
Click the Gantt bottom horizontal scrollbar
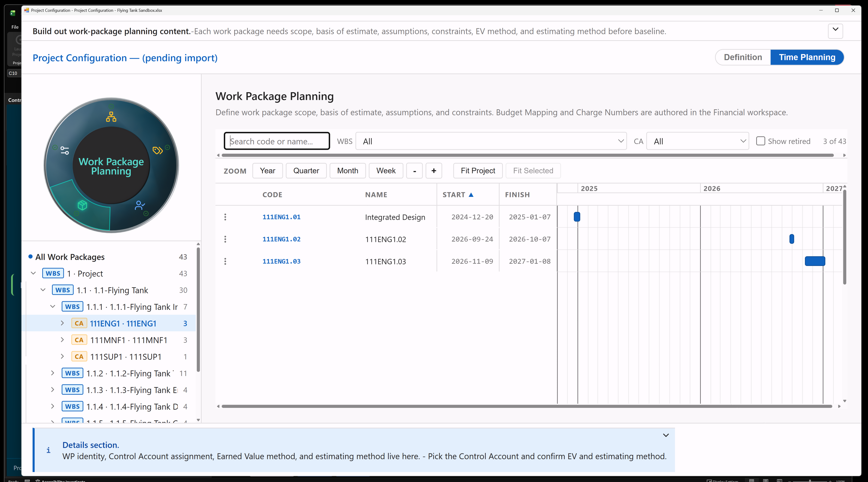[x=527, y=406]
